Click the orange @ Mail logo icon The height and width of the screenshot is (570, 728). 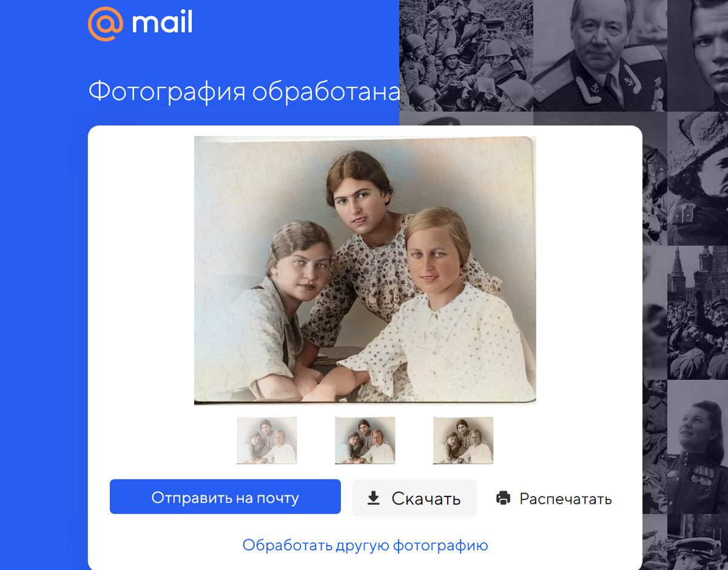106,24
